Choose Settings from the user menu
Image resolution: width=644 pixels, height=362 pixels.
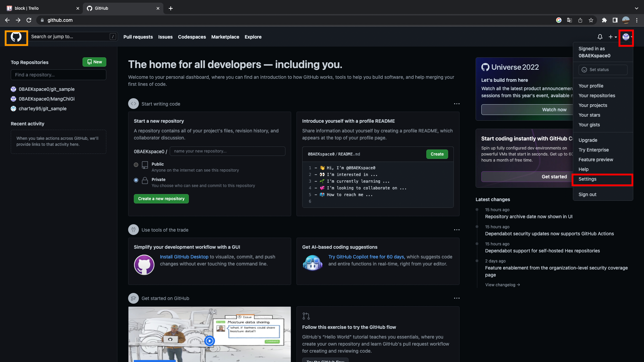point(587,179)
